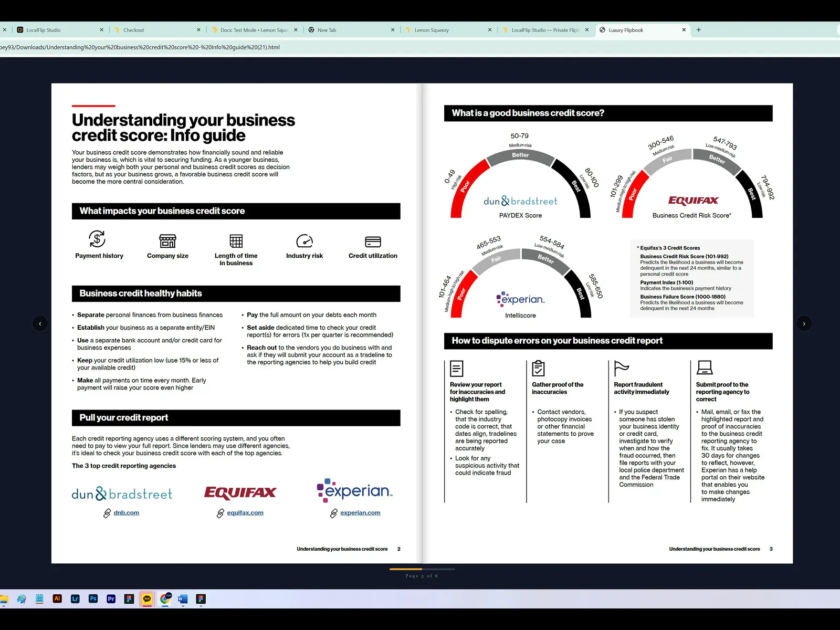
Task: Open the equifax.com link
Action: 245,513
